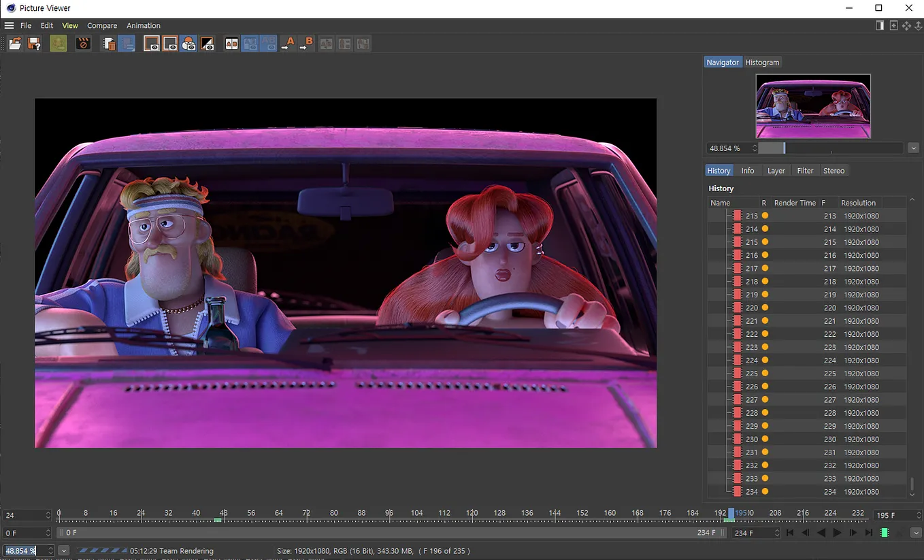
Task: Delete the selected render from History
Action: point(108,43)
